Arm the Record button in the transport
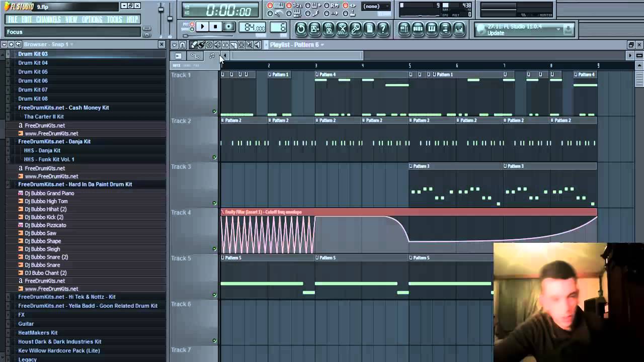This screenshot has height=362, width=644. (228, 27)
